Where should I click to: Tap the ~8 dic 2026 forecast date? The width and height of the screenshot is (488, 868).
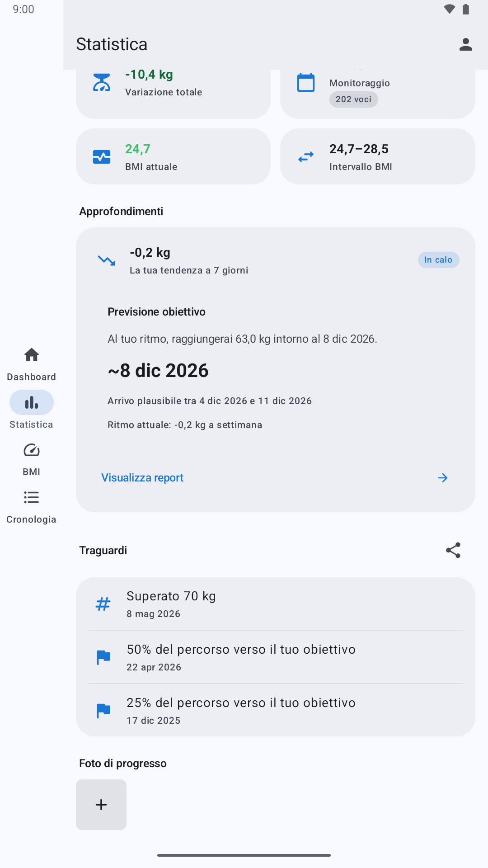click(x=158, y=371)
